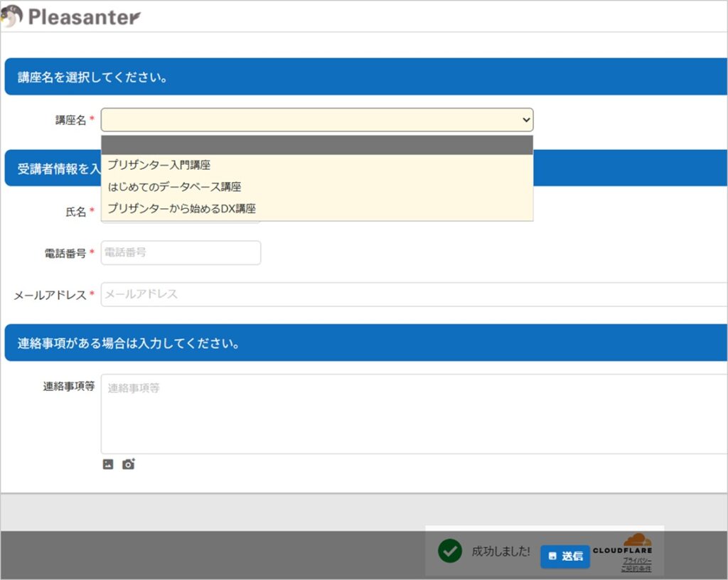The height and width of the screenshot is (580, 728).
Task: Click into the メールアドレス input field
Action: pos(412,294)
